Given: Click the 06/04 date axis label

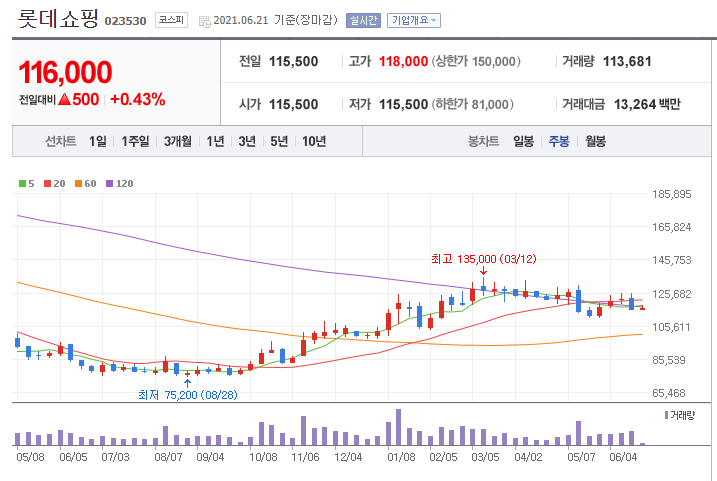Looking at the screenshot, I should pos(623,457).
